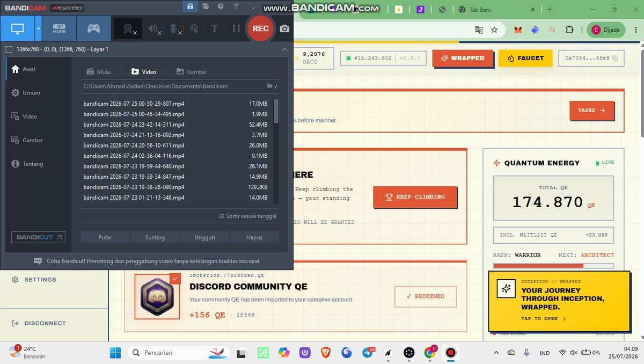Screen dimensions: 644x364
Task: Switch Bandicam to game recording mode
Action: [93, 28]
